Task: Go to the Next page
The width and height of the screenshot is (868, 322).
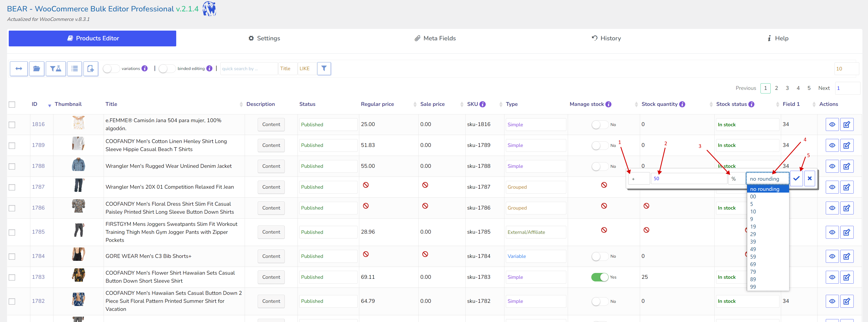Action: point(824,88)
